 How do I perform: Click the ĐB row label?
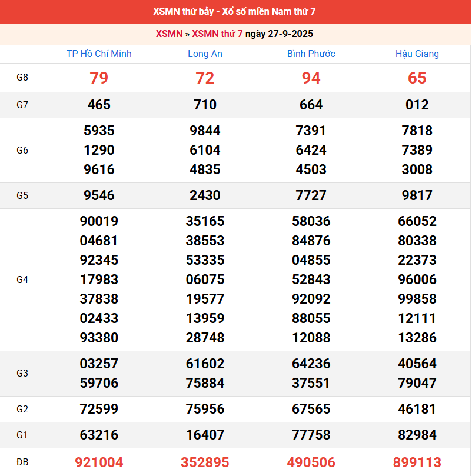click(x=22, y=462)
